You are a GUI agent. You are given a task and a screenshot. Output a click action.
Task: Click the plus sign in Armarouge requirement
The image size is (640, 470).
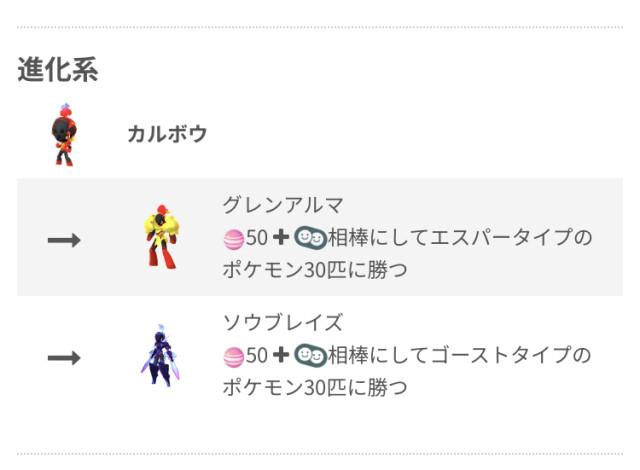[x=280, y=237]
